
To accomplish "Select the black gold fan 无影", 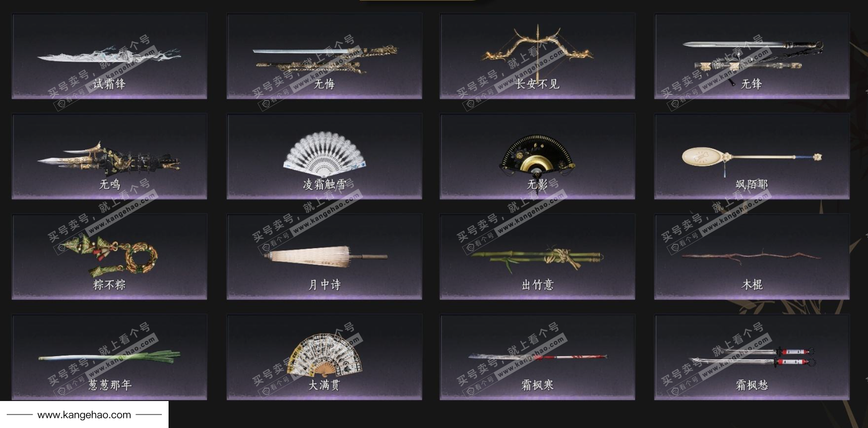I will click(x=538, y=153).
